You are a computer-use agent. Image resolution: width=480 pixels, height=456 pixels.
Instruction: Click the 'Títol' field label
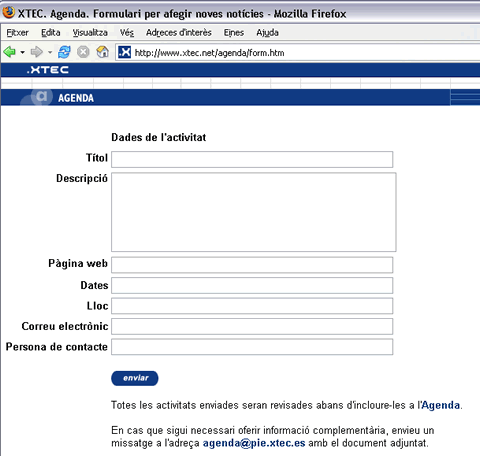97,158
